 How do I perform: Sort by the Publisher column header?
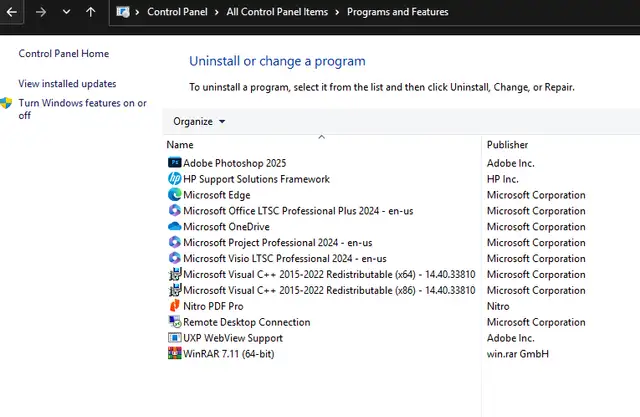coord(507,145)
